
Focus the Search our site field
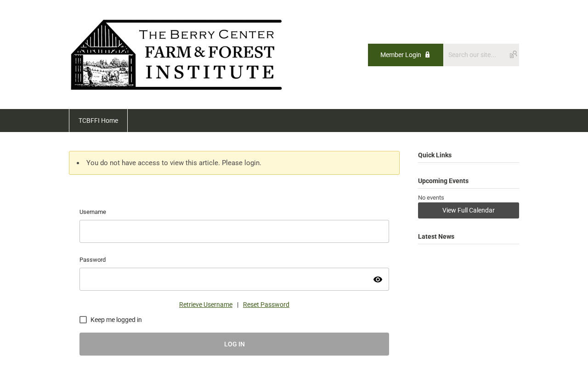476,55
